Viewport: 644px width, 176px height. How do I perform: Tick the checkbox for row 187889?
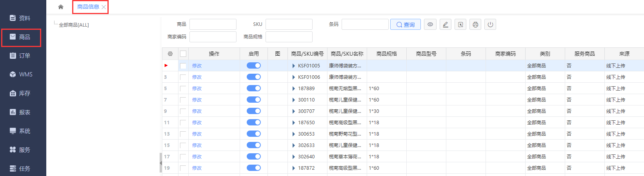(x=183, y=89)
